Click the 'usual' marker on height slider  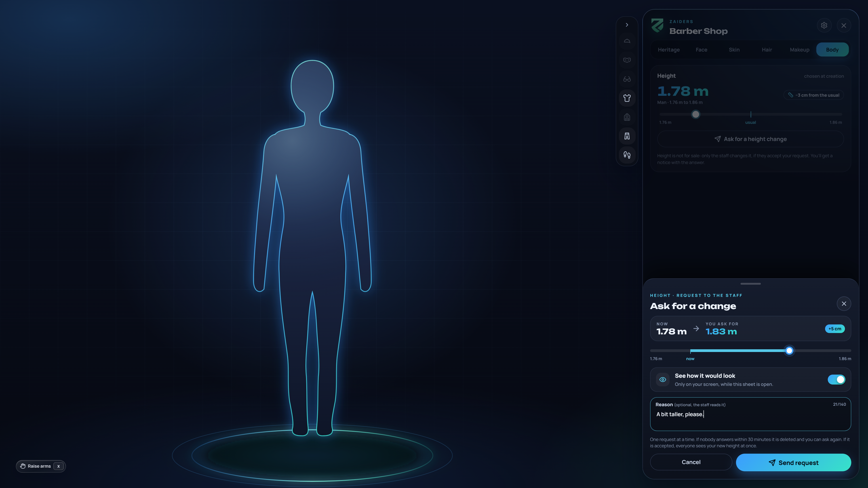(750, 122)
